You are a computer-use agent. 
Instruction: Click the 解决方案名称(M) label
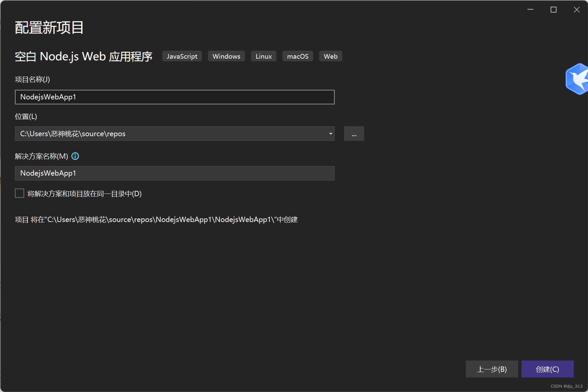[41, 156]
